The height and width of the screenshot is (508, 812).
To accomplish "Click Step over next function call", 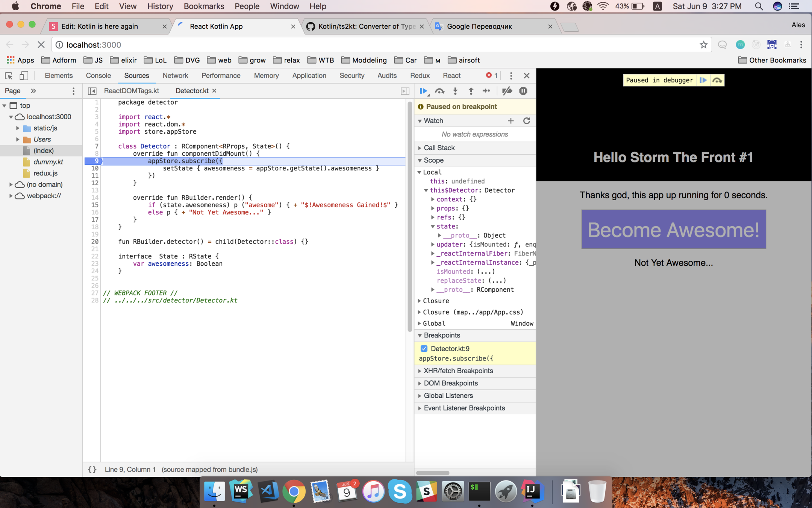I will [x=439, y=91].
